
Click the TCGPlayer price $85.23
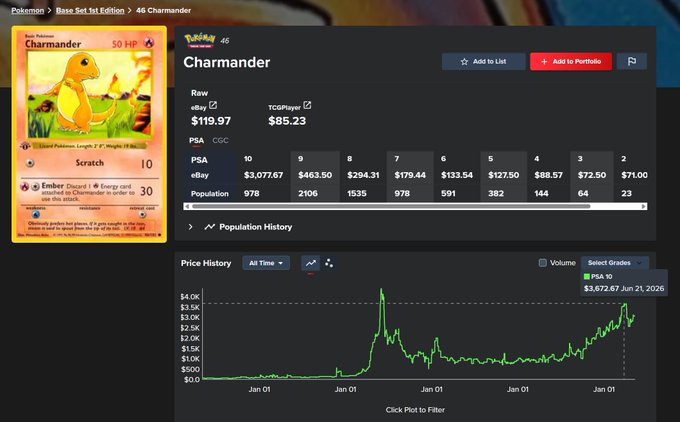287,121
